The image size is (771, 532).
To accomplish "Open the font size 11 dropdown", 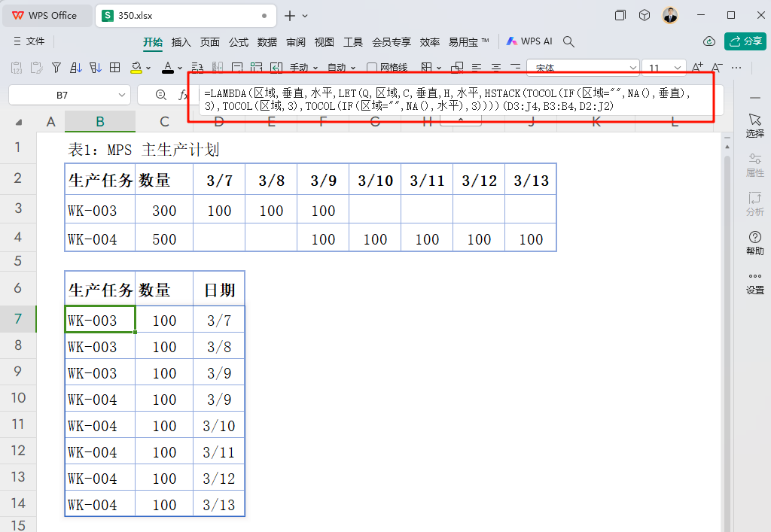I will pyautogui.click(x=677, y=68).
